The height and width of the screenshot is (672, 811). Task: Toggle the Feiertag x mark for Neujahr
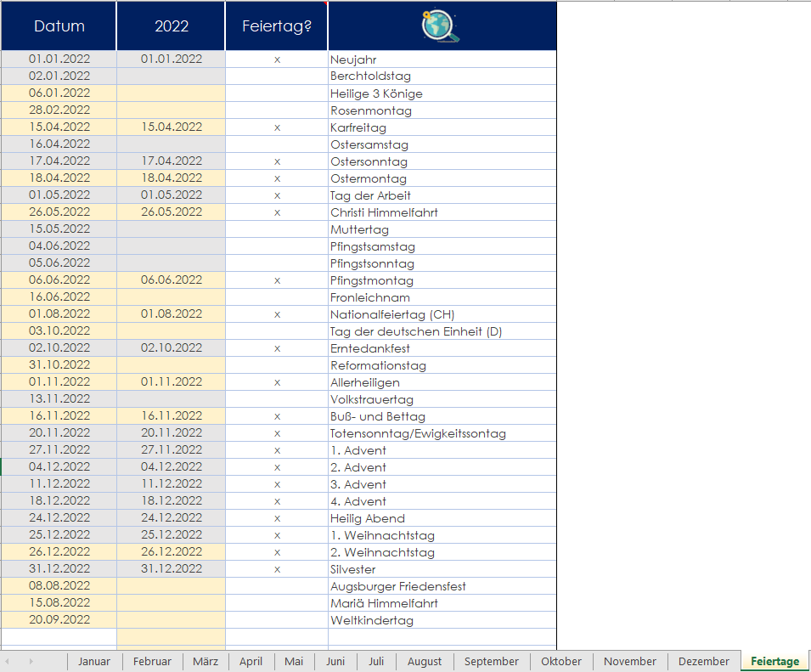click(277, 59)
